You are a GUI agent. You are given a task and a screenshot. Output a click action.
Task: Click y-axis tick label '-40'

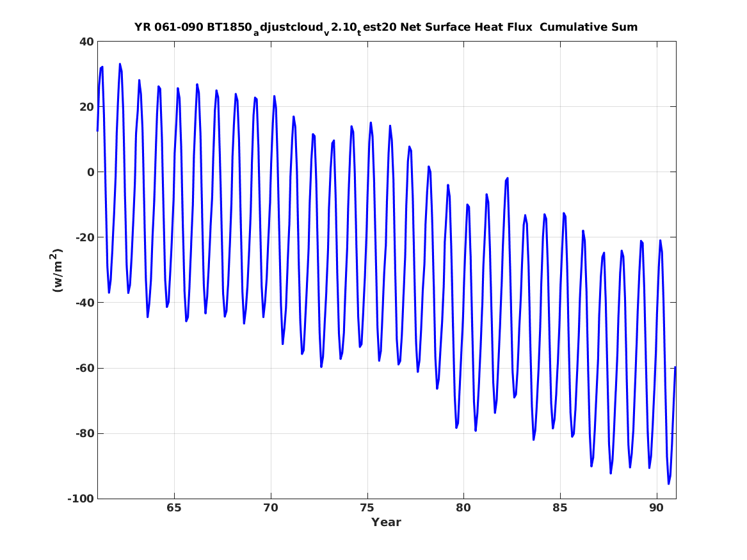(84, 302)
